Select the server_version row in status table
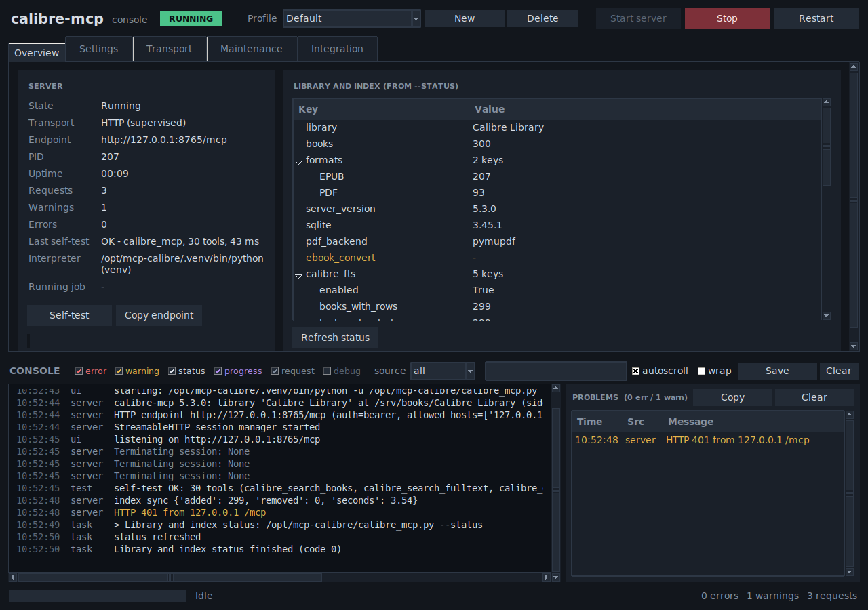Screen dimensions: 868x610 [557, 209]
